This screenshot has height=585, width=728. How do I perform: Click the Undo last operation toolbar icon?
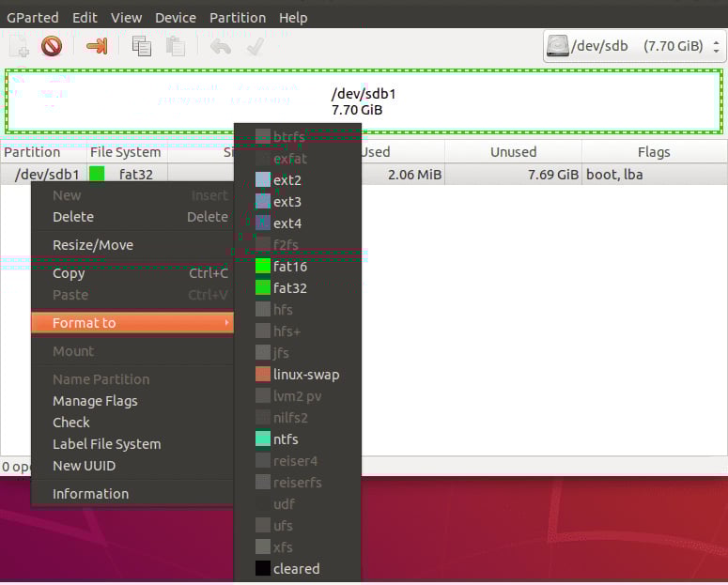tap(221, 46)
